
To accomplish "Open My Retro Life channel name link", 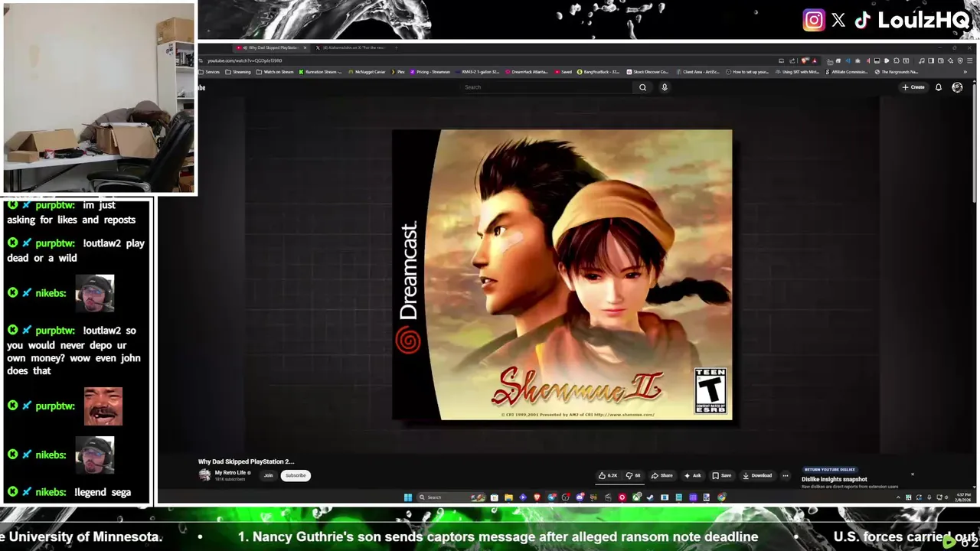I will click(230, 473).
